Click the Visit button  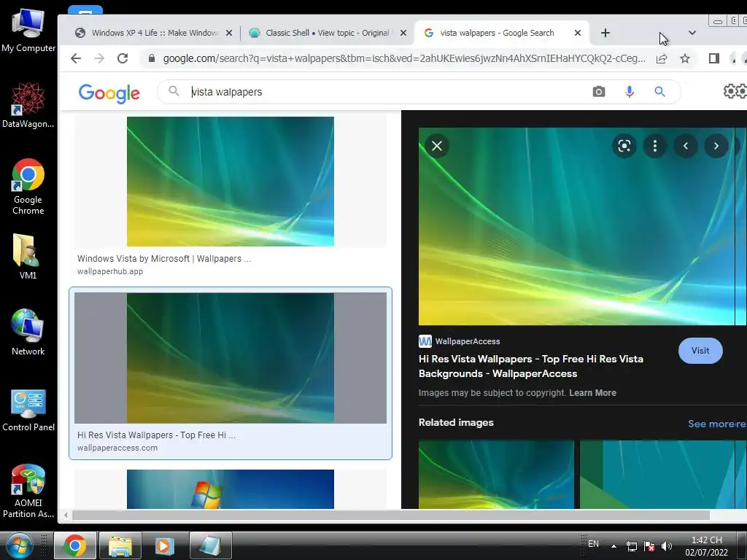[x=700, y=351]
